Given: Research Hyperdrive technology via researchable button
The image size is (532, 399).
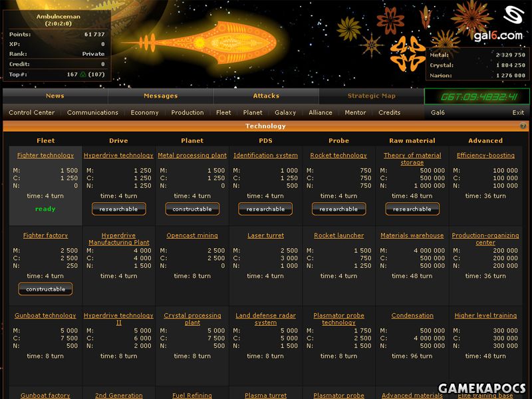Looking at the screenshot, I should point(119,209).
